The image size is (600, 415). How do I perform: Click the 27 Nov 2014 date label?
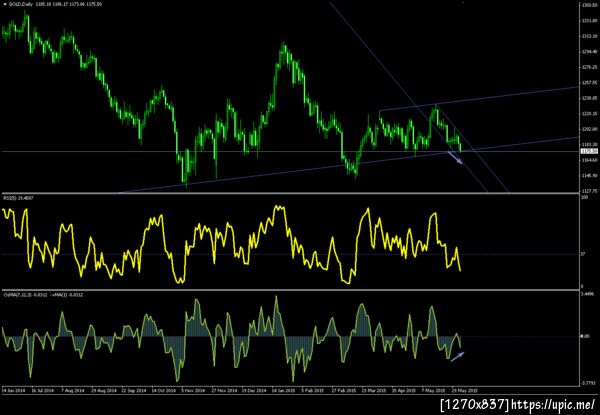tap(224, 391)
